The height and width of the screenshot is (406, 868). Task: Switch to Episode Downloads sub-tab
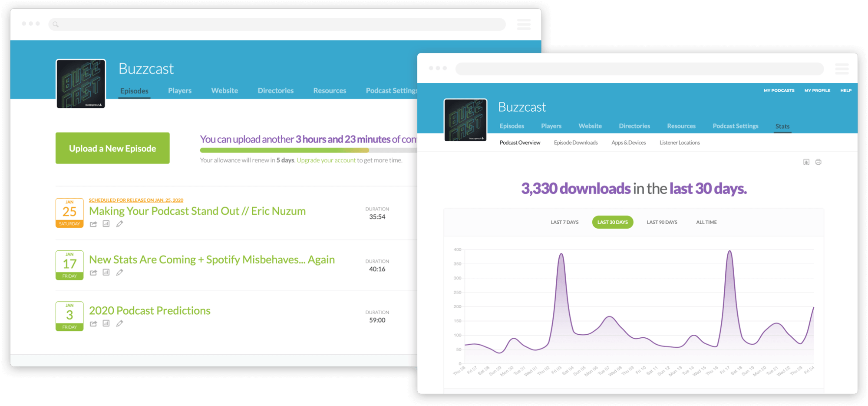[576, 143]
